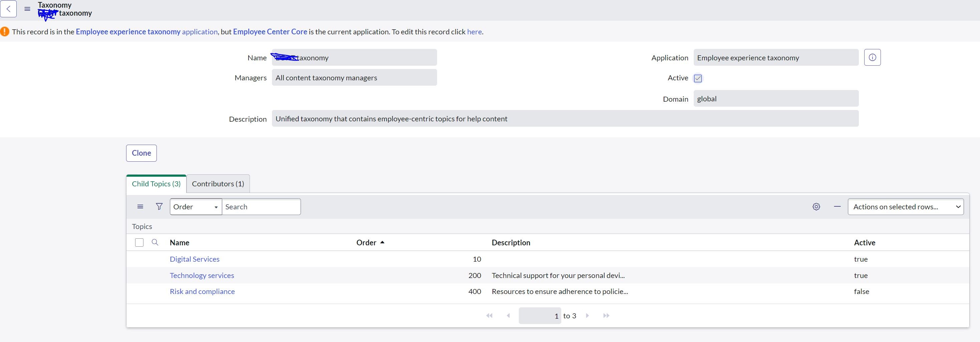This screenshot has width=980, height=342.
Task: Click the Clone button
Action: click(141, 153)
